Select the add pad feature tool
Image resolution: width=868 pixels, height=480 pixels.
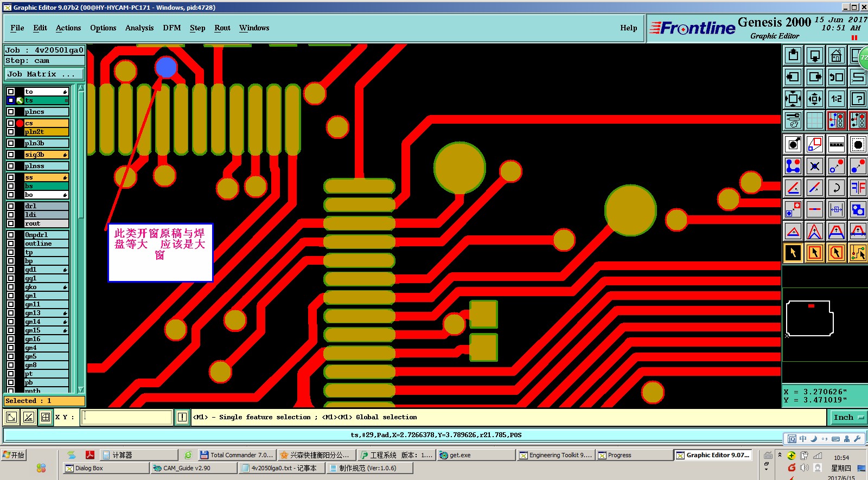tap(793, 144)
